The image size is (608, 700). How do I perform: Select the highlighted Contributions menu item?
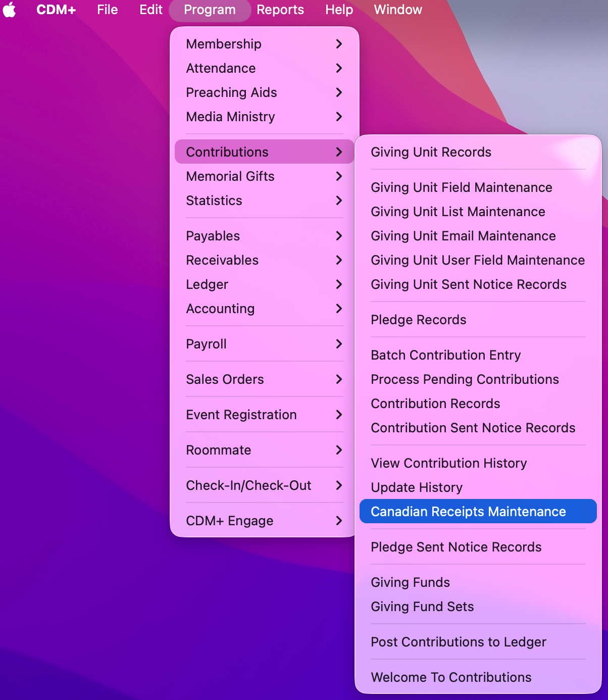pyautogui.click(x=265, y=152)
